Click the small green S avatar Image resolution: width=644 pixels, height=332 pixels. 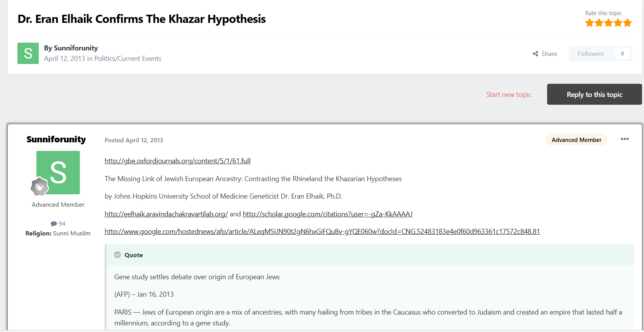(x=28, y=53)
